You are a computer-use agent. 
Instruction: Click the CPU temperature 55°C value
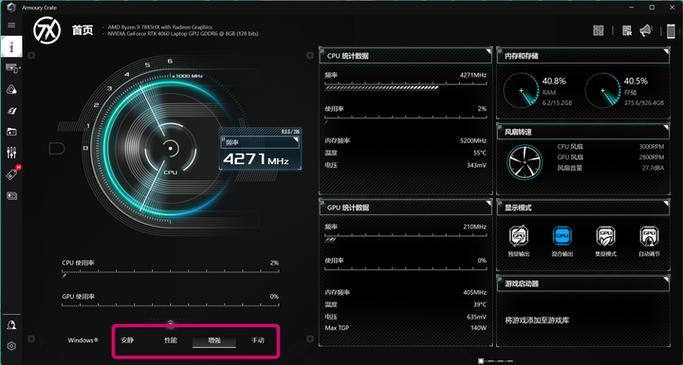pyautogui.click(x=480, y=153)
